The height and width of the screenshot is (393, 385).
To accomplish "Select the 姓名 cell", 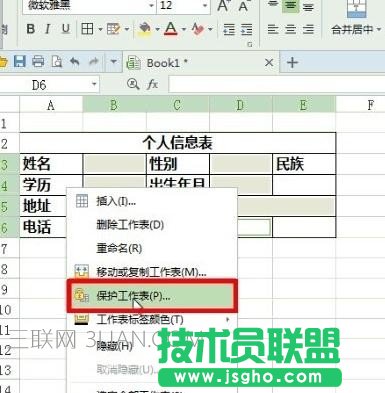I will click(x=51, y=164).
